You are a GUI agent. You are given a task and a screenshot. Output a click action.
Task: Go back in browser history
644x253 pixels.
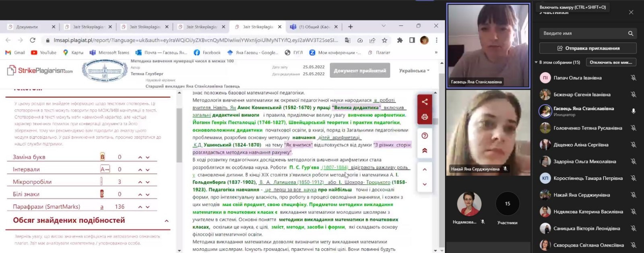pos(8,40)
